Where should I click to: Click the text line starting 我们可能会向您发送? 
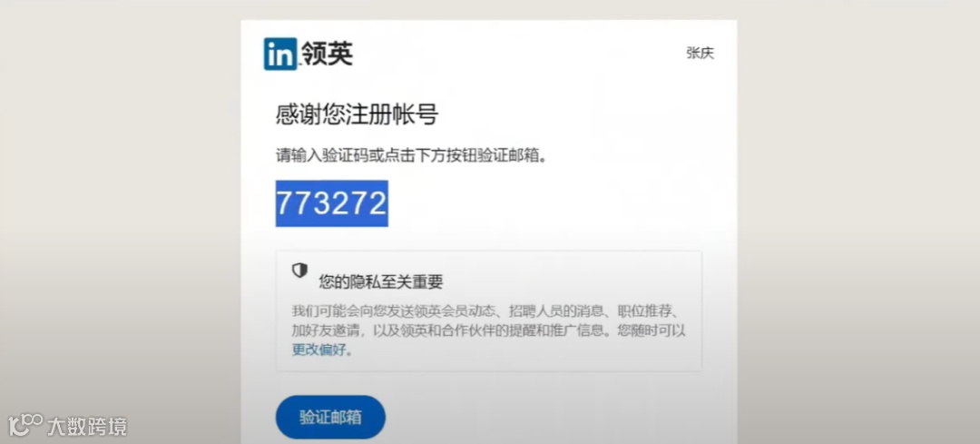[x=489, y=311]
